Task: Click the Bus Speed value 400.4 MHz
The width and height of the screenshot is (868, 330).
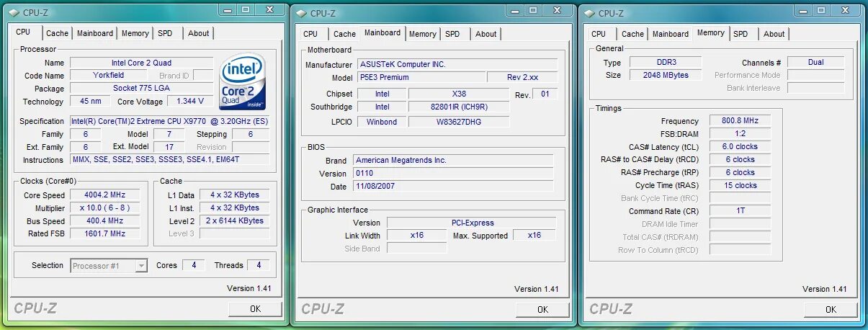Action: tap(105, 221)
